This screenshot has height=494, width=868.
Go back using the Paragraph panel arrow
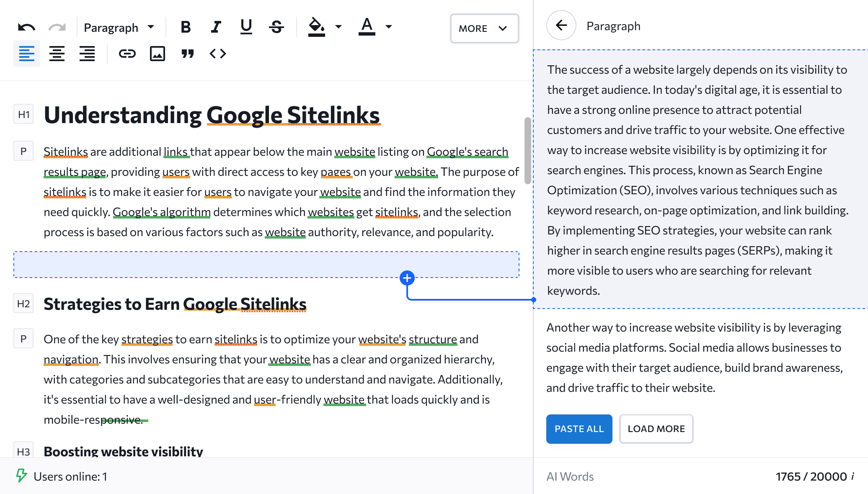(561, 25)
